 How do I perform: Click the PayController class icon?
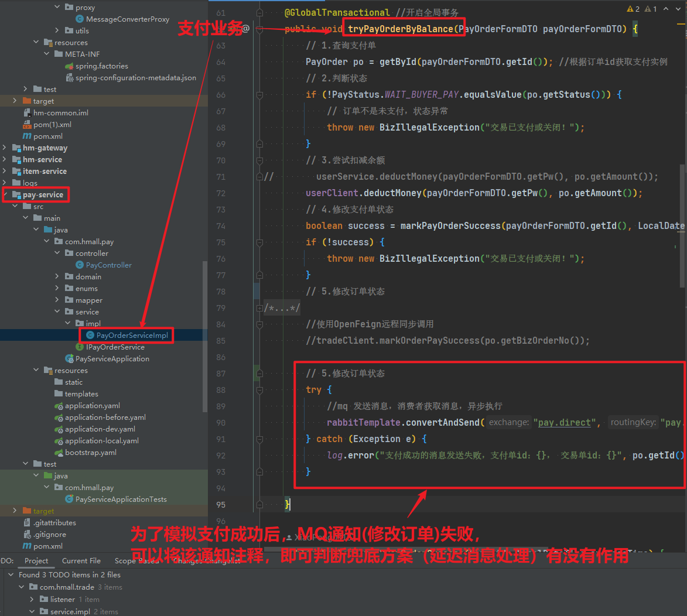(80, 265)
